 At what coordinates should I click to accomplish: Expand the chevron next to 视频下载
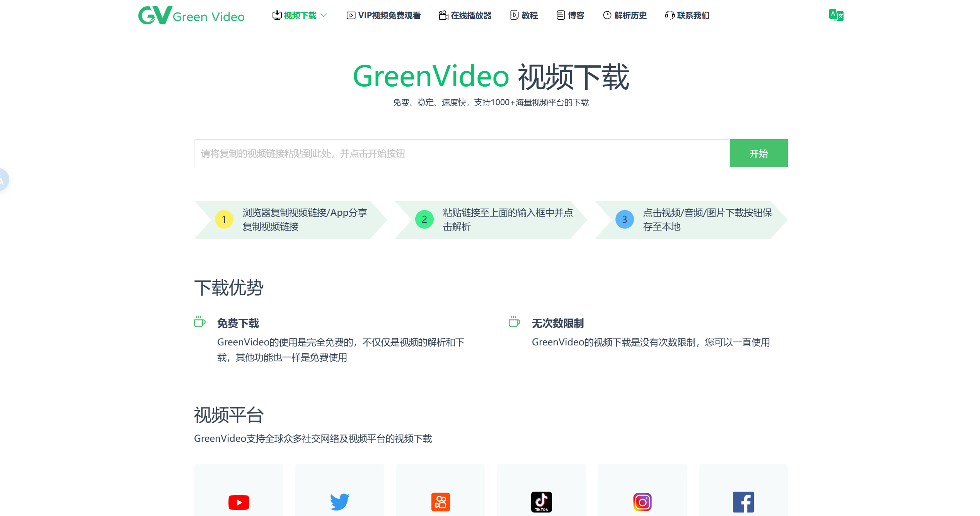point(324,15)
